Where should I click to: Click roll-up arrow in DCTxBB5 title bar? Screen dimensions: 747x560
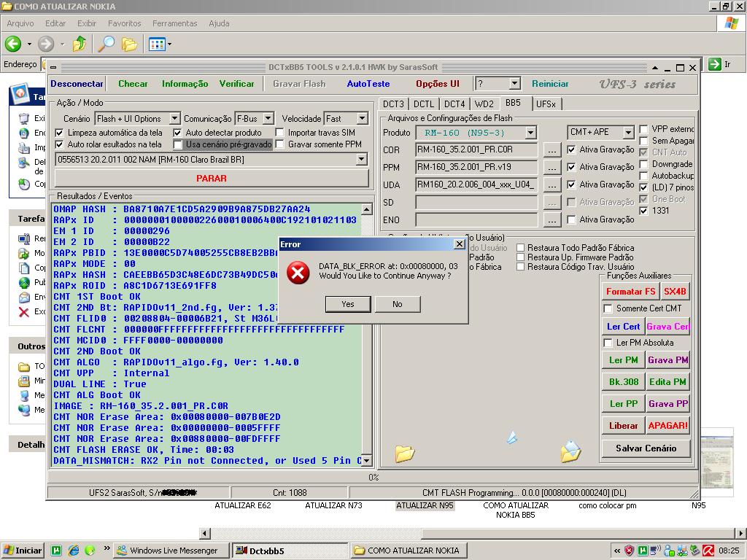(655, 68)
